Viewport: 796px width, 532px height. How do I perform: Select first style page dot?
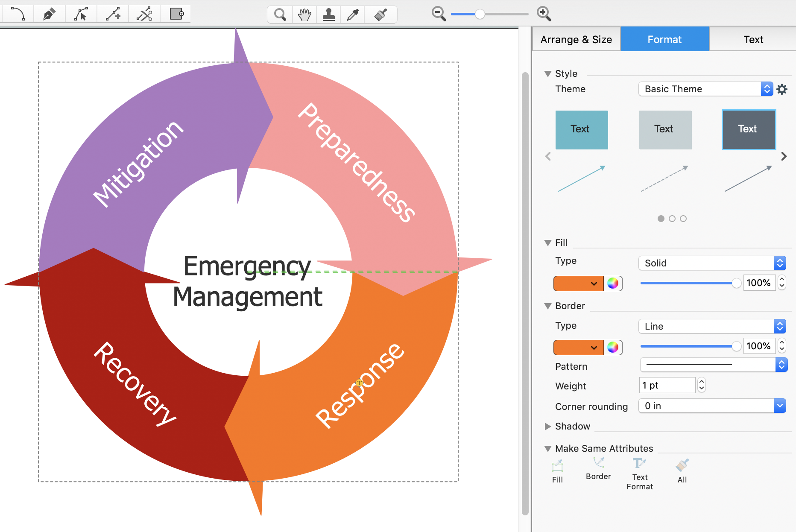coord(661,219)
